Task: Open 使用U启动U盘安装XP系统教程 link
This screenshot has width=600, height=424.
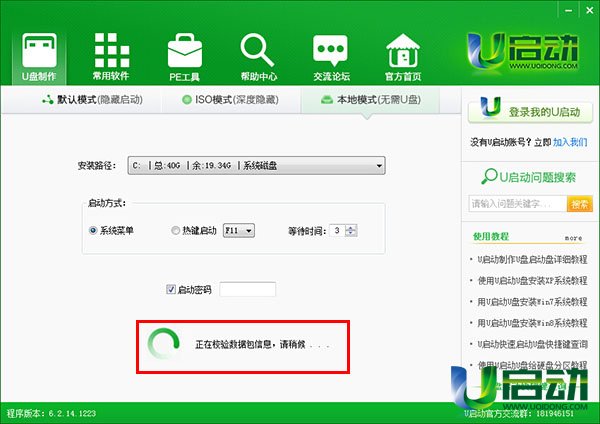Action: [x=532, y=280]
